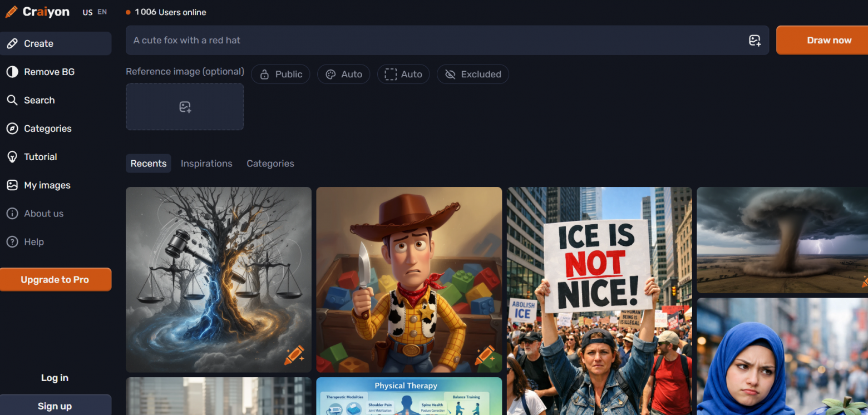Screen dimensions: 868x415
Task: Open the Physical Therapy infographic image
Action: pos(409,396)
